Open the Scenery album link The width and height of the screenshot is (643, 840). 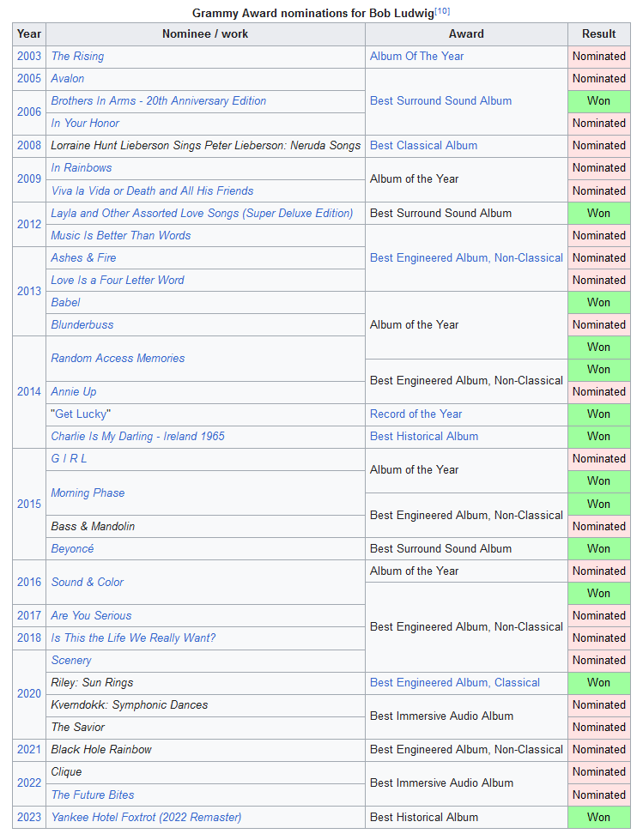coord(71,661)
